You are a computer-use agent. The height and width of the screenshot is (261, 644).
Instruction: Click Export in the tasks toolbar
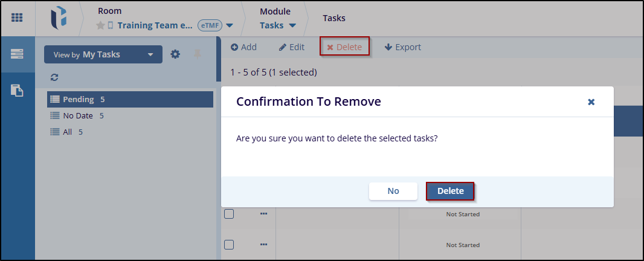point(402,47)
